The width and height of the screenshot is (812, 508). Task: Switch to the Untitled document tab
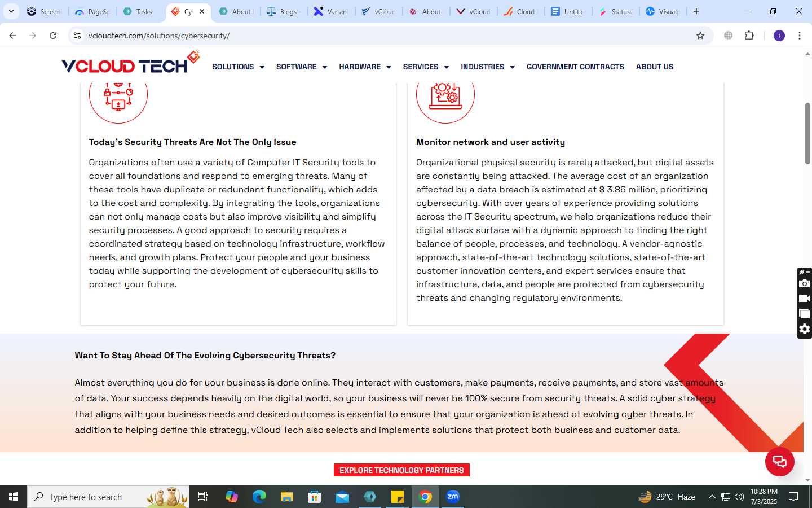(x=569, y=11)
